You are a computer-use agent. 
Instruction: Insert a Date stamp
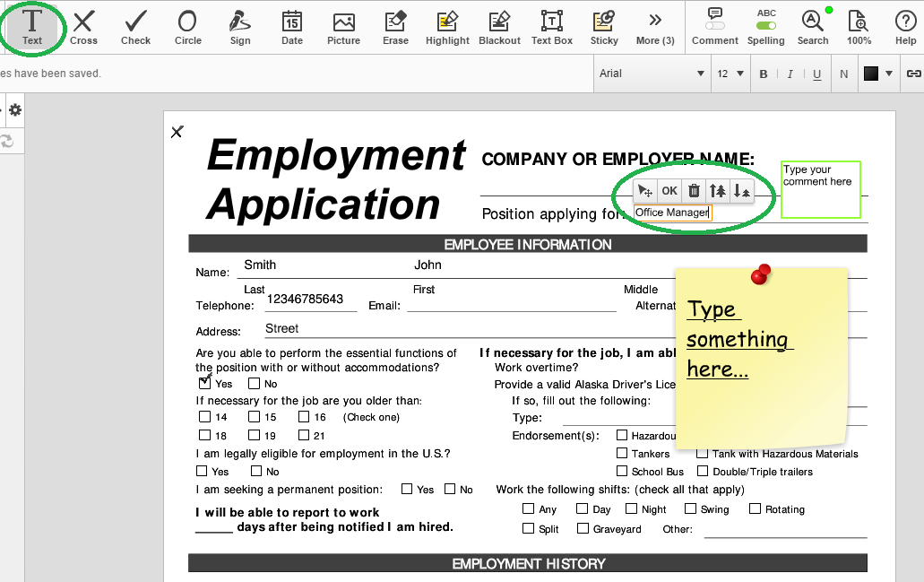291,27
